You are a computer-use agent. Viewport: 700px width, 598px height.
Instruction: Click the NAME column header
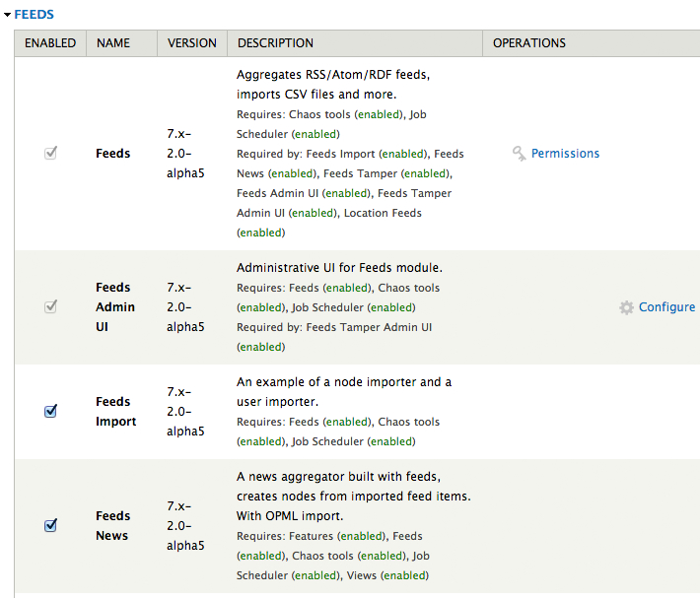click(112, 43)
